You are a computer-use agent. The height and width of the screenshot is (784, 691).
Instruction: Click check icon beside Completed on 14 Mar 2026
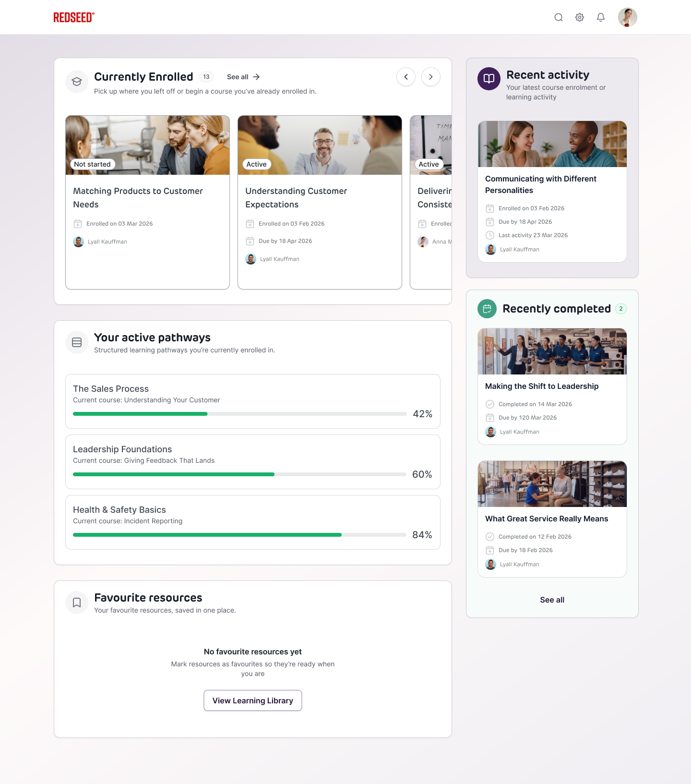(490, 404)
